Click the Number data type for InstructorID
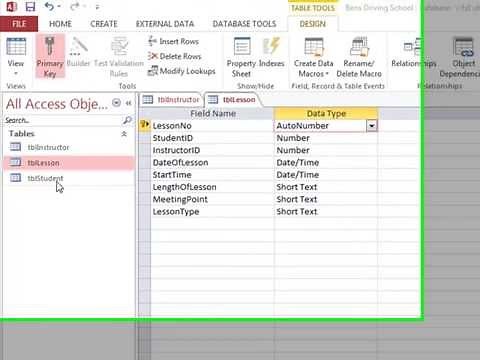Viewport: 480px width, 360px height. (x=326, y=150)
